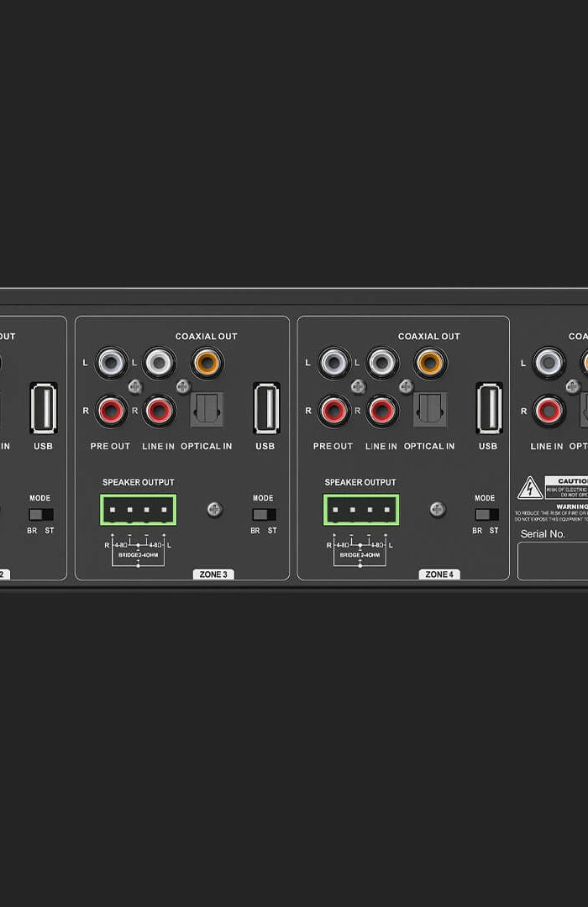Click the screw beside Zone 3 speaker output

tap(215, 510)
